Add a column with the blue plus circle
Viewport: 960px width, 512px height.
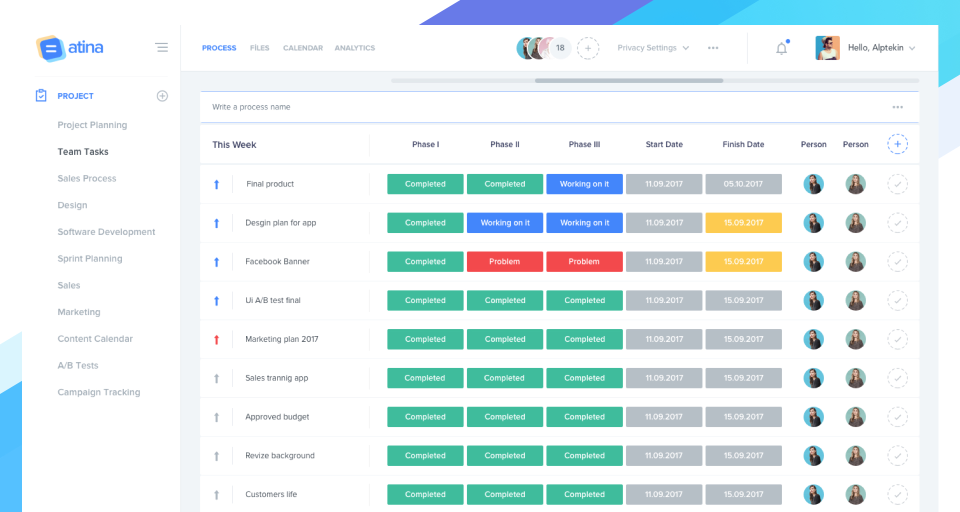point(898,145)
